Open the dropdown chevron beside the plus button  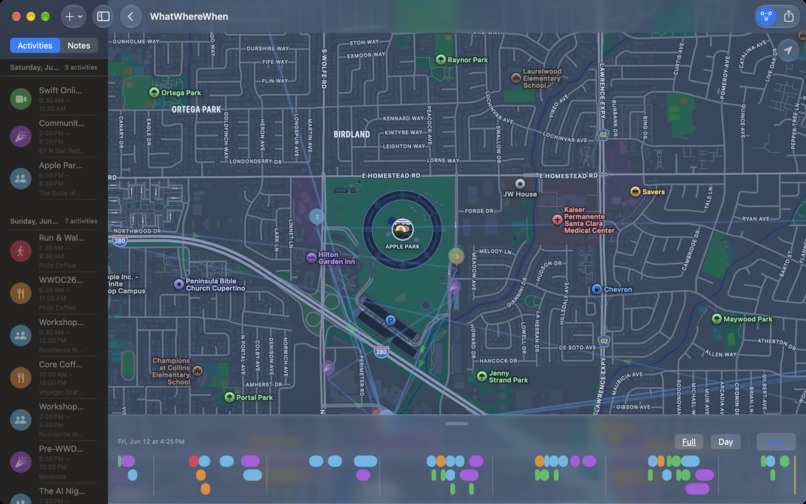[80, 16]
